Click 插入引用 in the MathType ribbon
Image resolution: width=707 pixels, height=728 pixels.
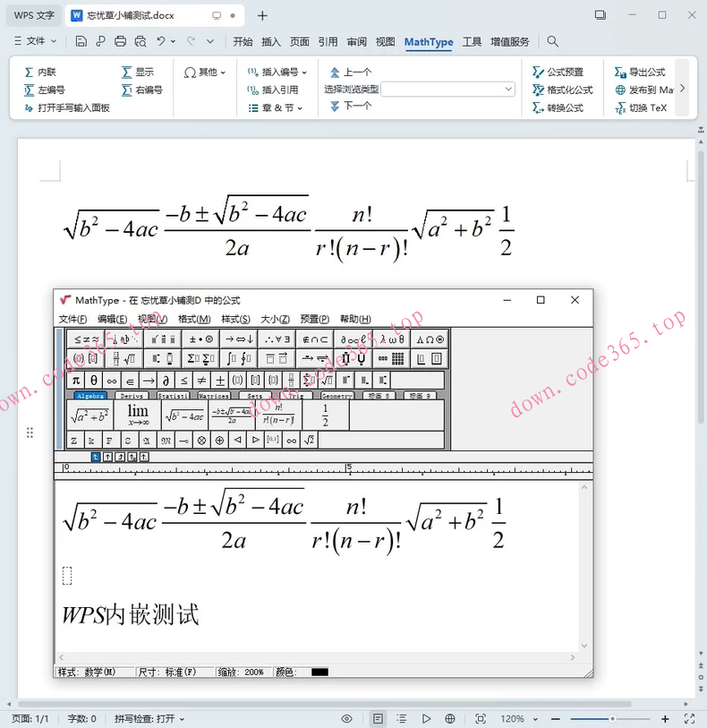(x=273, y=90)
